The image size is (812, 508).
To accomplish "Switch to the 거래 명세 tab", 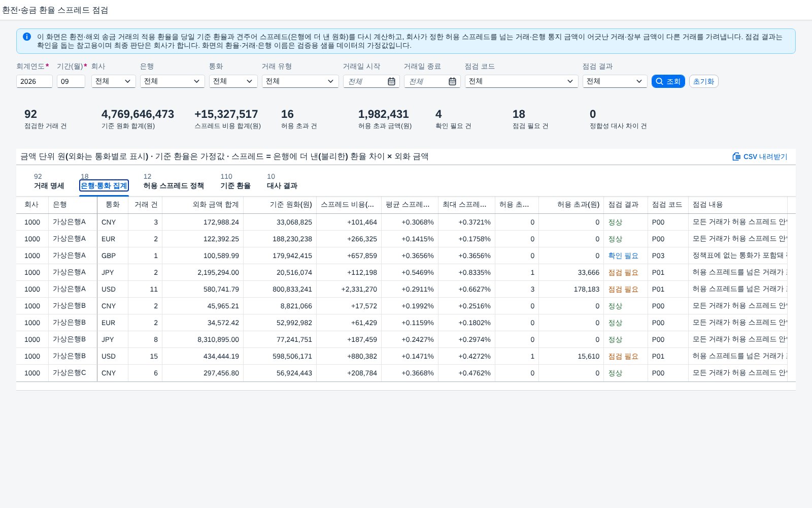I will click(x=49, y=181).
